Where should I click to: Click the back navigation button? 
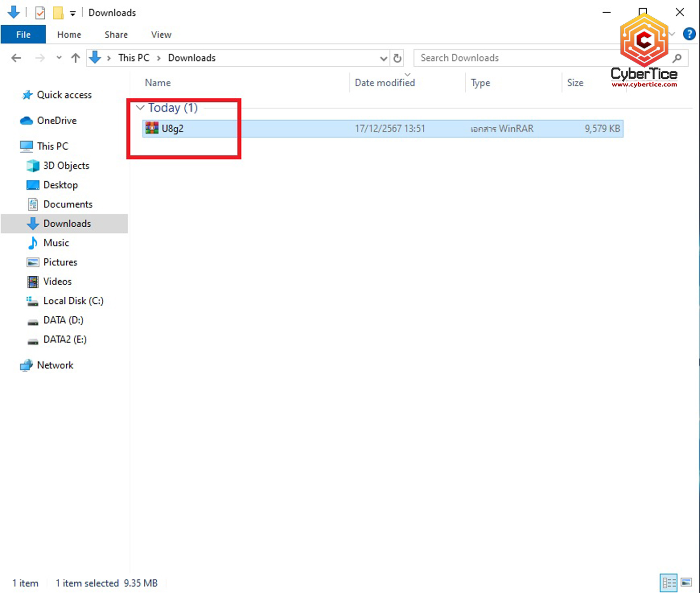16,58
